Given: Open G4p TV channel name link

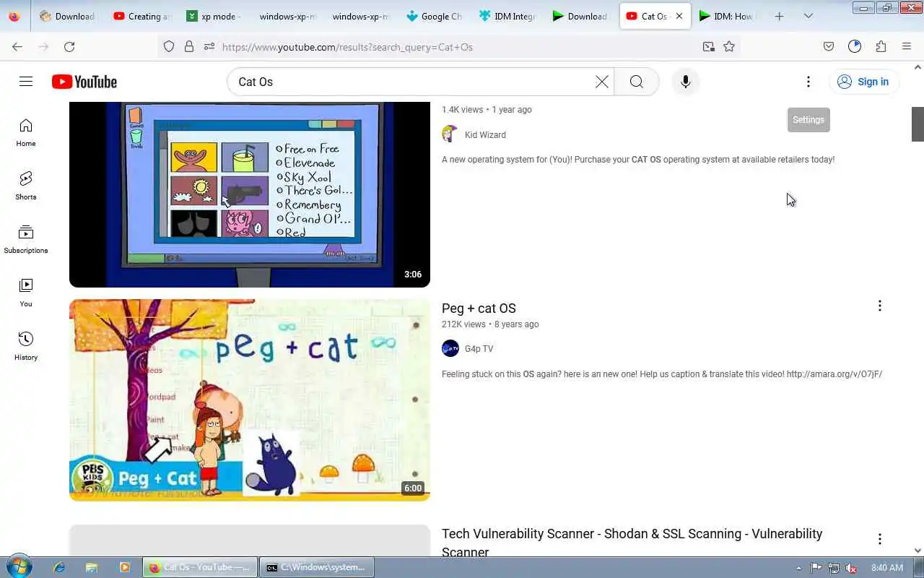Looking at the screenshot, I should (x=479, y=349).
